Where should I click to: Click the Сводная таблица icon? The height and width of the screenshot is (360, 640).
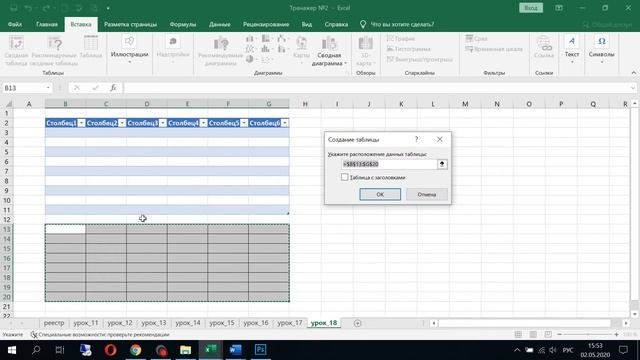point(16,51)
